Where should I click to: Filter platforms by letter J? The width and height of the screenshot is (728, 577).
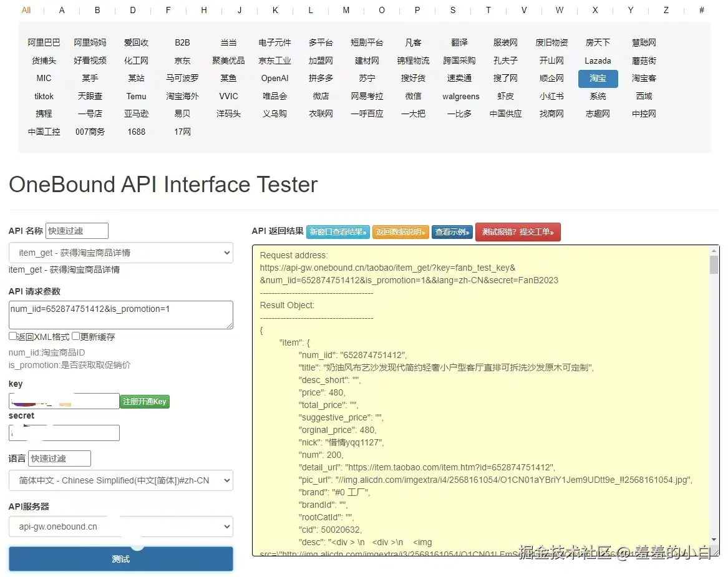click(240, 10)
